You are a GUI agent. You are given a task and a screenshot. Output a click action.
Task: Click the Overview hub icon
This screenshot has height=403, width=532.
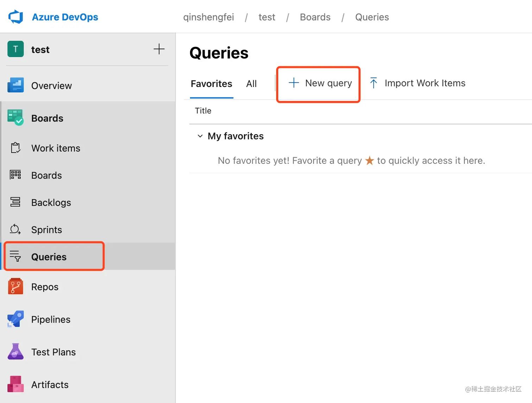[x=15, y=85]
